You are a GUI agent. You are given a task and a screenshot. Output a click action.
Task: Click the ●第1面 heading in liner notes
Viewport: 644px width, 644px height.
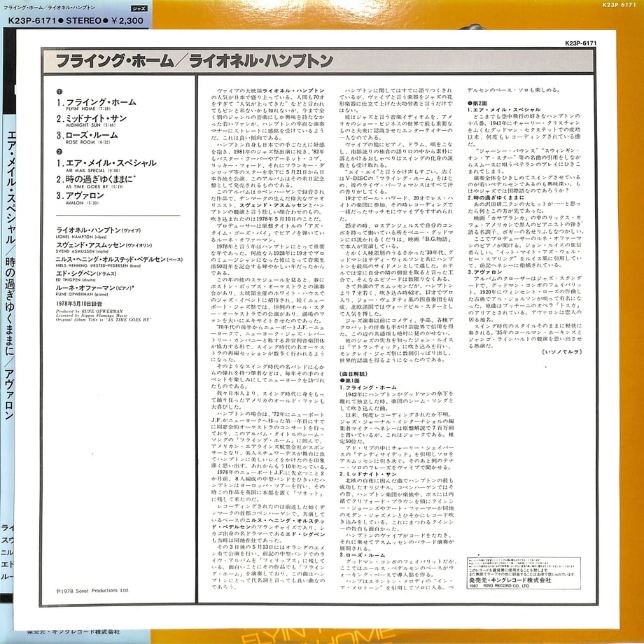coord(350,380)
